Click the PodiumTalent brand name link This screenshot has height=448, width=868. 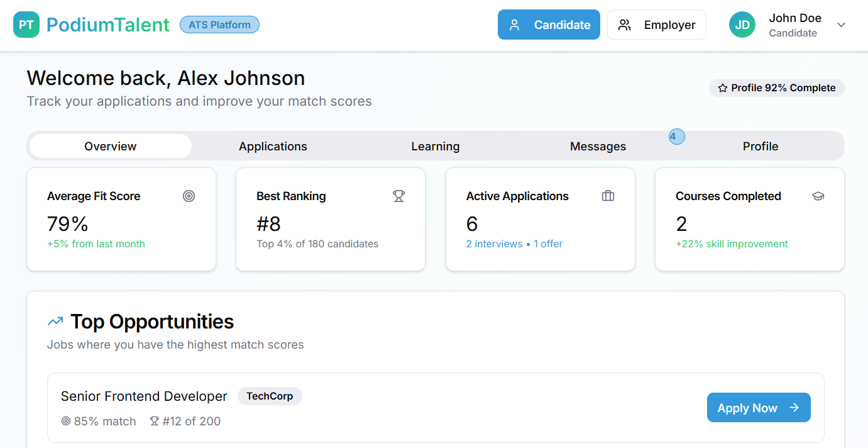coord(108,25)
